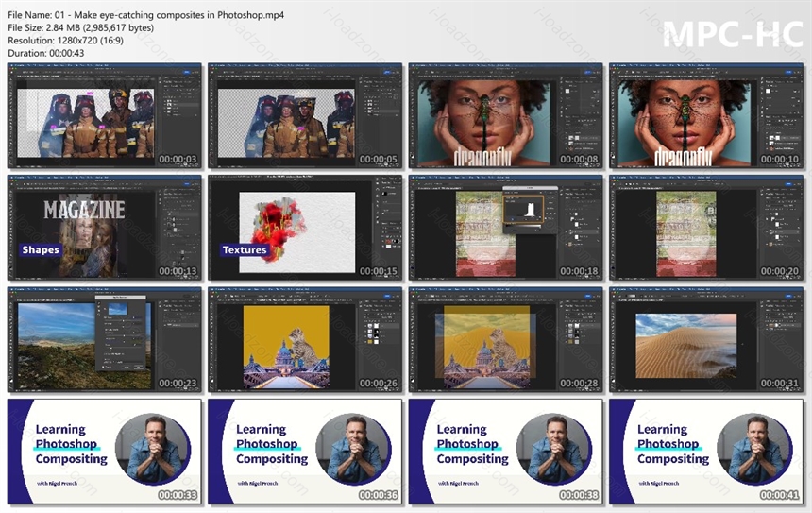Open the sand dune frame at 00:00:31
Image resolution: width=812 pixels, height=513 pixels.
[706, 340]
